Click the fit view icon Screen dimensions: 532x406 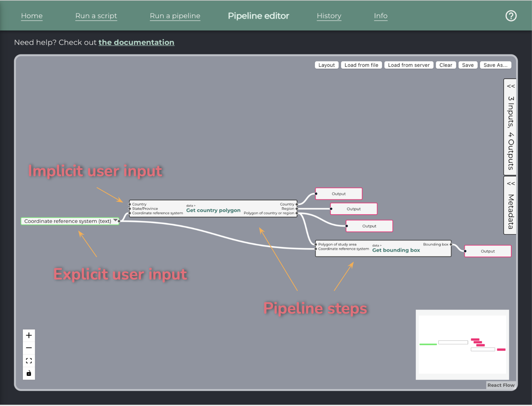[29, 361]
